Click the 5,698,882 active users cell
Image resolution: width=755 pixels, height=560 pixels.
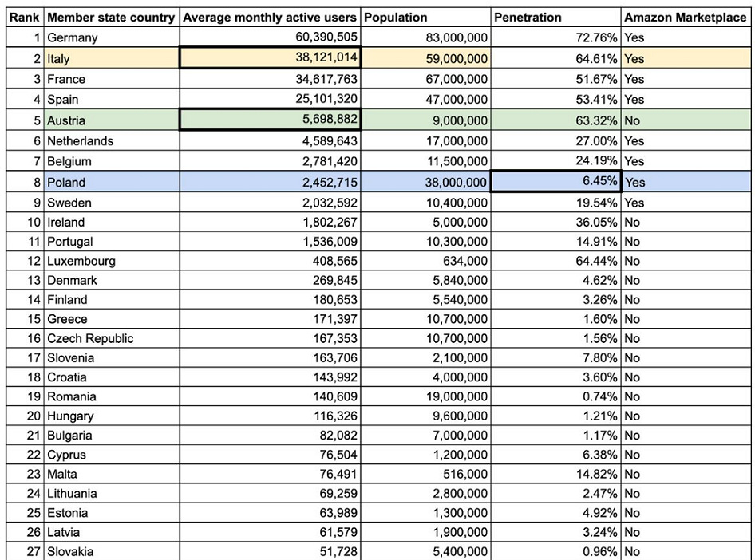pos(270,120)
